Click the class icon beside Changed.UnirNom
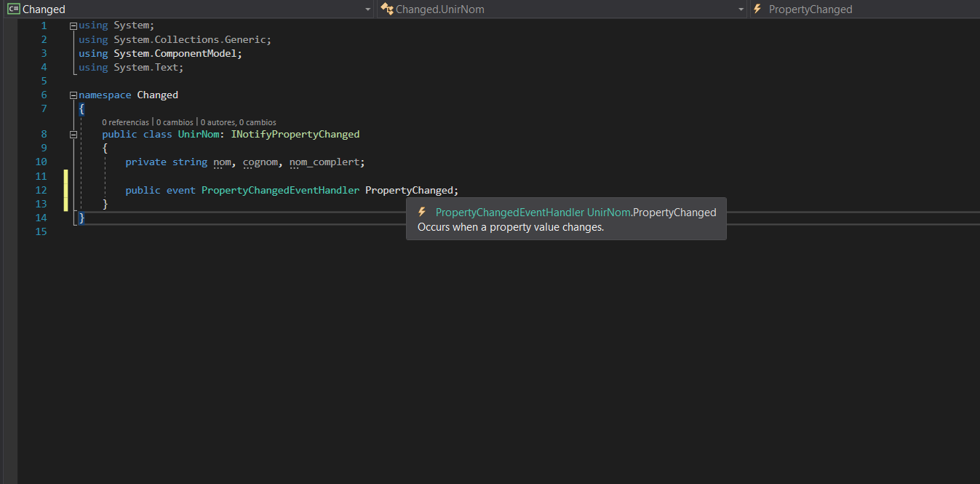The image size is (980, 484). (x=387, y=9)
